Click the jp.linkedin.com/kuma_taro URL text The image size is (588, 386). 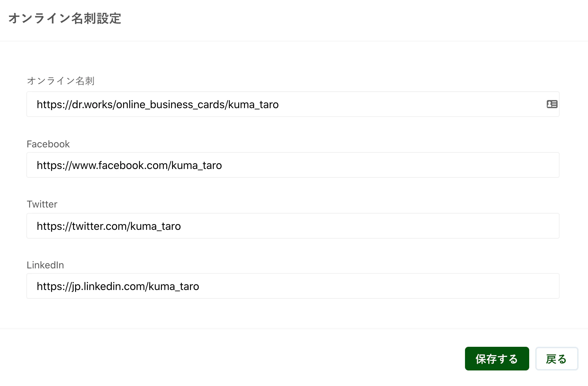[x=118, y=286]
